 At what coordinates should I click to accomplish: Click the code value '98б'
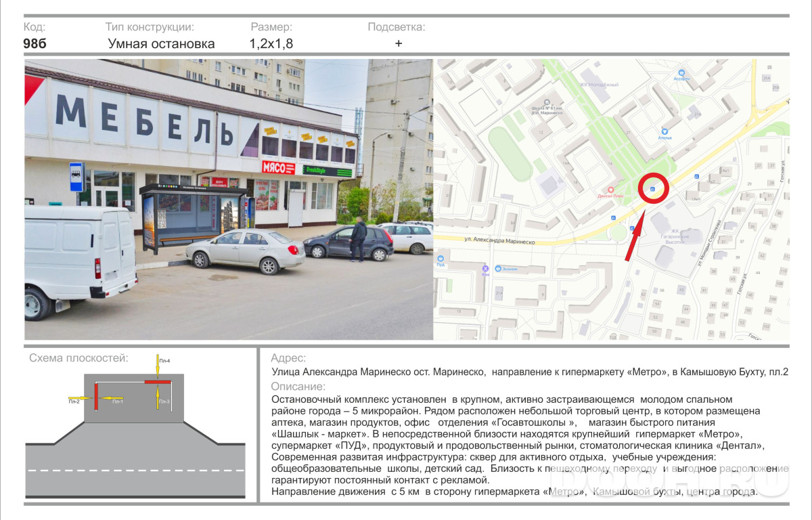[x=35, y=44]
